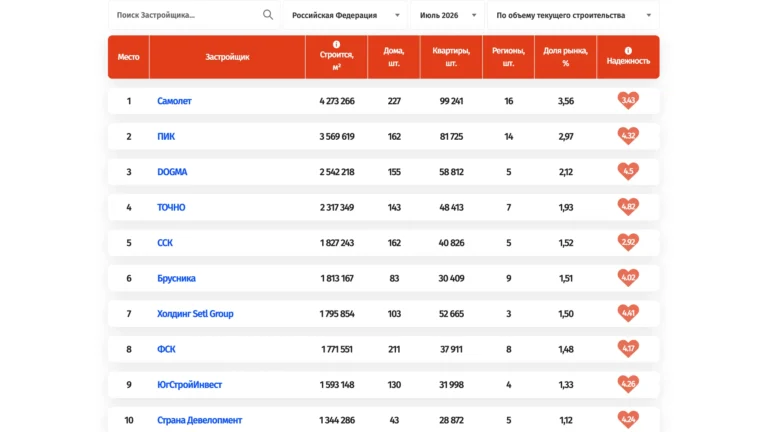Click the 4.82 reliability heart for ТОЧНО
768x432 pixels.
pyautogui.click(x=628, y=207)
